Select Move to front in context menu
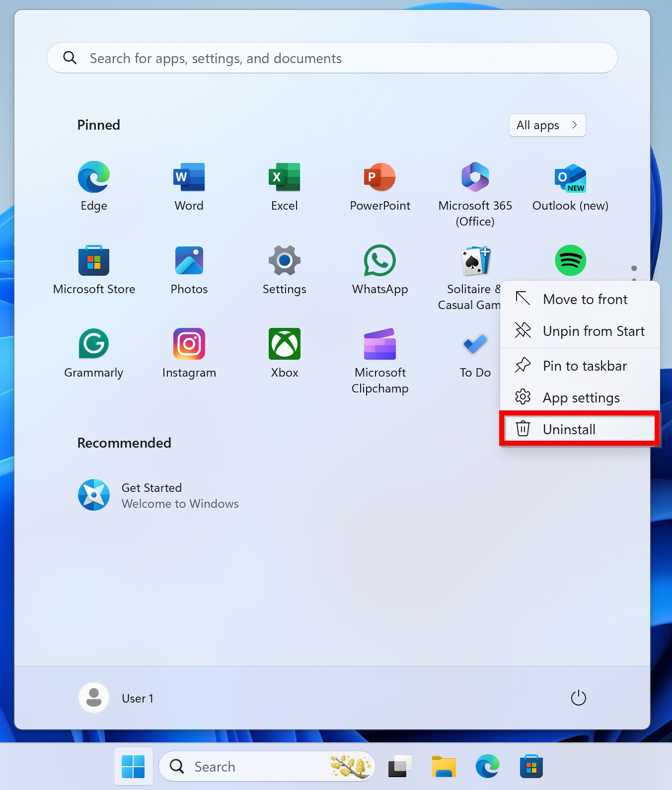The width and height of the screenshot is (672, 790). (x=580, y=299)
